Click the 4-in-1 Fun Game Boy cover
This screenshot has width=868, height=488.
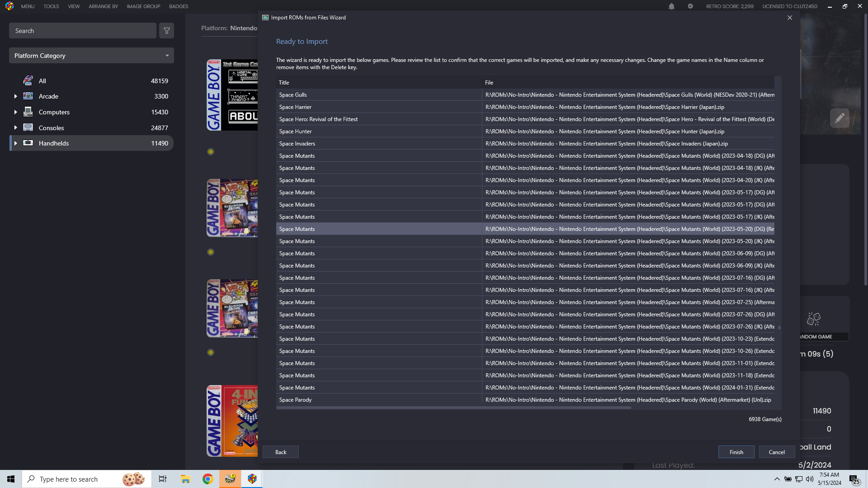pos(232,421)
